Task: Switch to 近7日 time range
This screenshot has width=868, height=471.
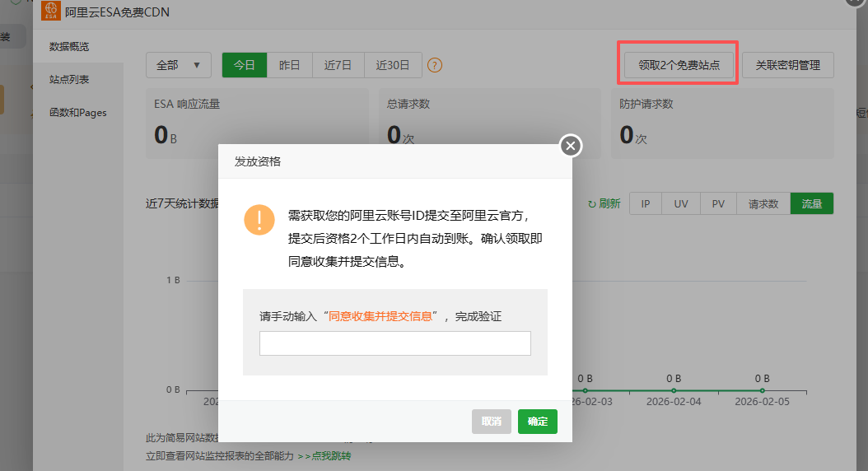Action: tap(338, 65)
